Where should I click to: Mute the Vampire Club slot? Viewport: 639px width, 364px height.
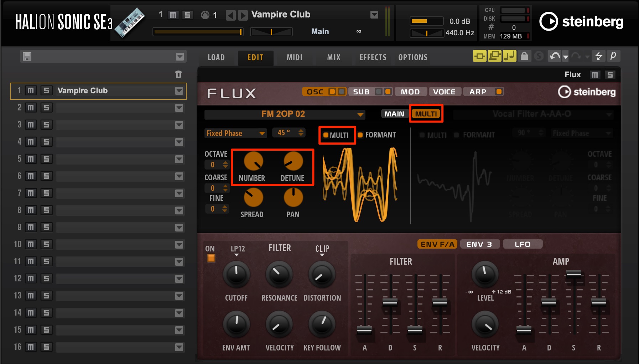[31, 90]
